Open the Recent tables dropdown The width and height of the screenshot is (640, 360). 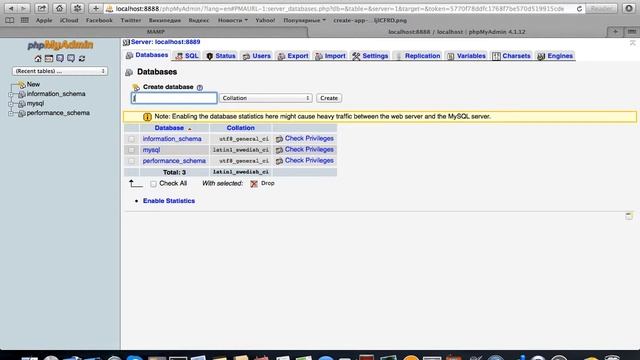click(60, 71)
